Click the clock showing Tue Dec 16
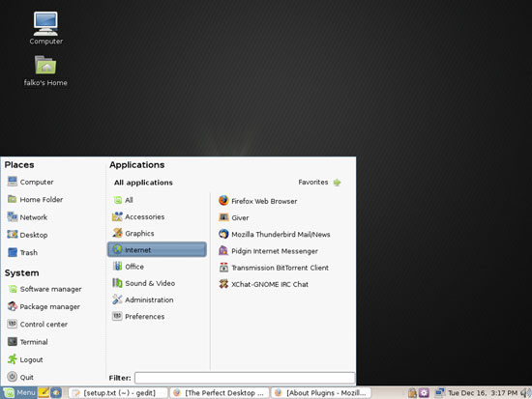This screenshot has width=532, height=399. coord(483,393)
